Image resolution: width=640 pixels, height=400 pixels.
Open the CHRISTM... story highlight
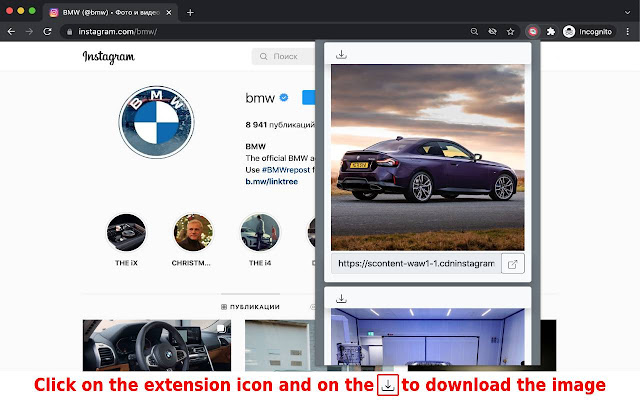[x=193, y=233]
